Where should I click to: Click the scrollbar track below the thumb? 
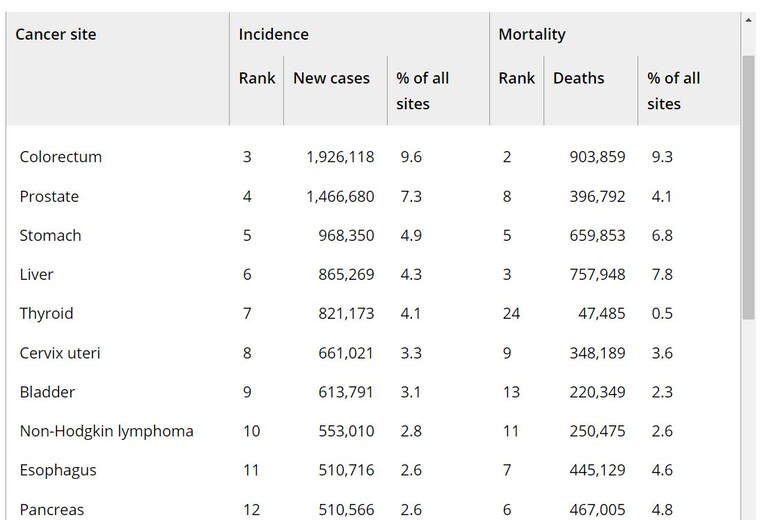[x=748, y=420]
